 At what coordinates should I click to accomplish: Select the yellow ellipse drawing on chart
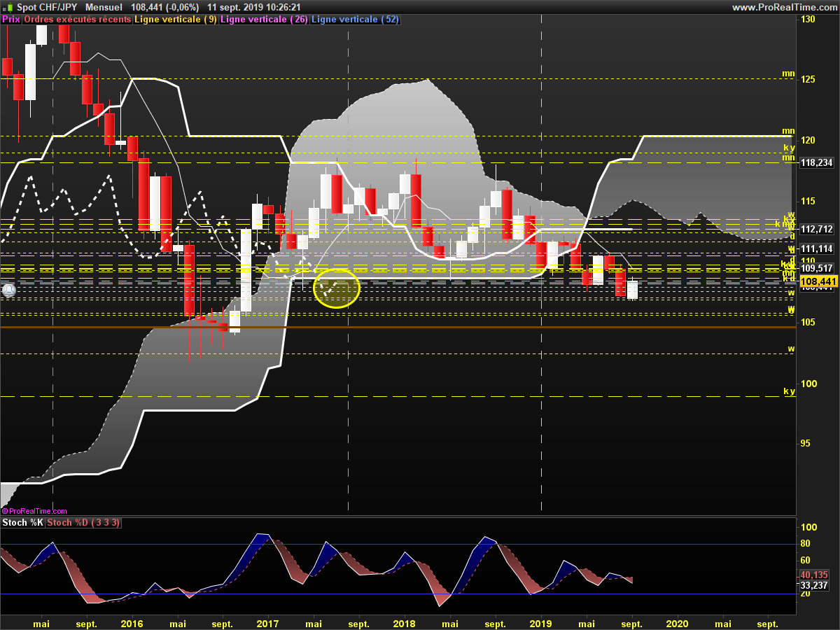point(336,288)
